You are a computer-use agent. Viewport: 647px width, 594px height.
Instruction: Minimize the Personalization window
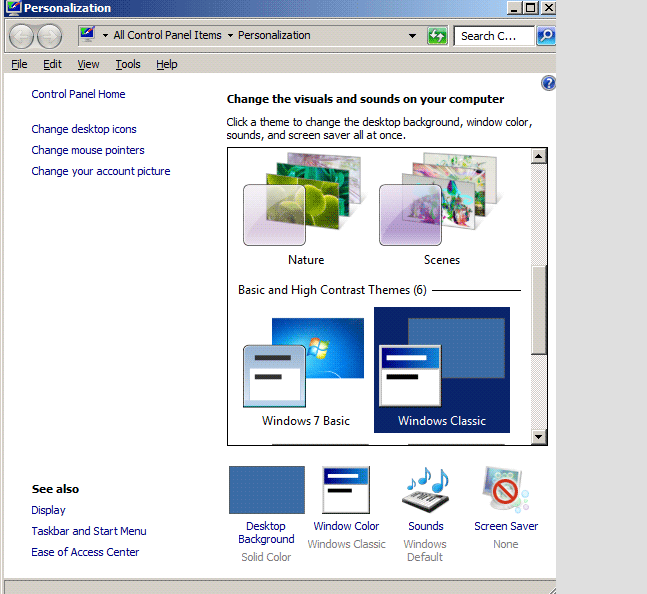pyautogui.click(x=513, y=8)
